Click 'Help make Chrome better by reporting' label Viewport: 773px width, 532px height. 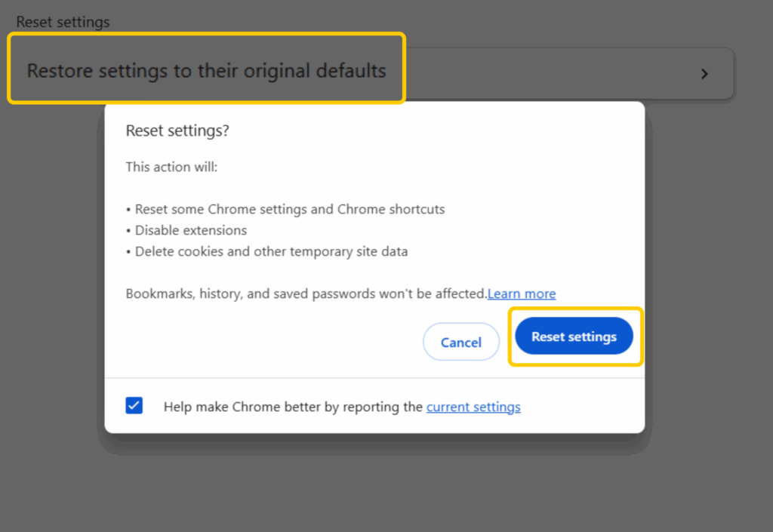293,407
